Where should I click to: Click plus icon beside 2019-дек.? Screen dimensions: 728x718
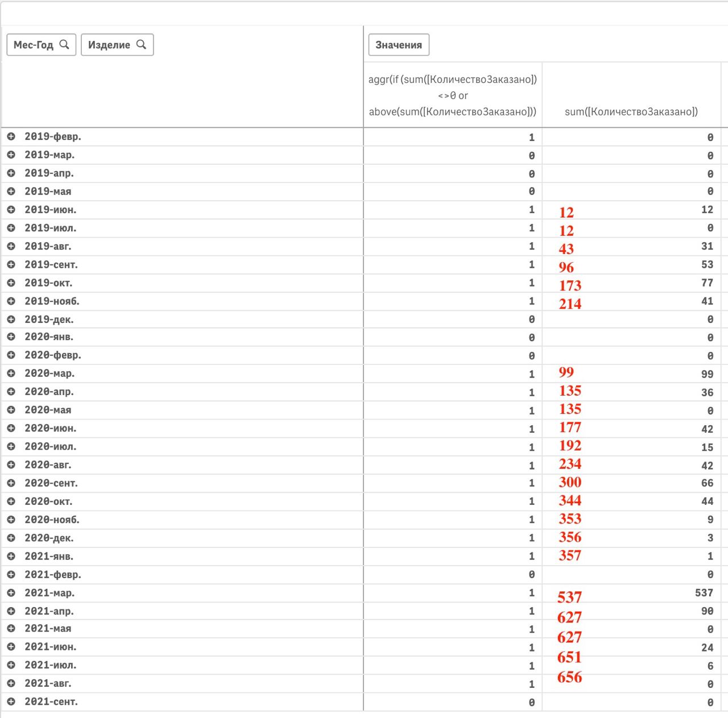[11, 319]
